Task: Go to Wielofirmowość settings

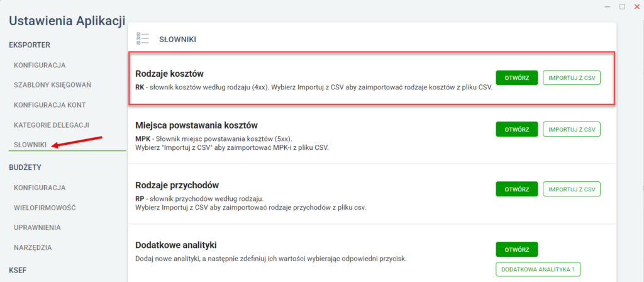Action: point(45,208)
